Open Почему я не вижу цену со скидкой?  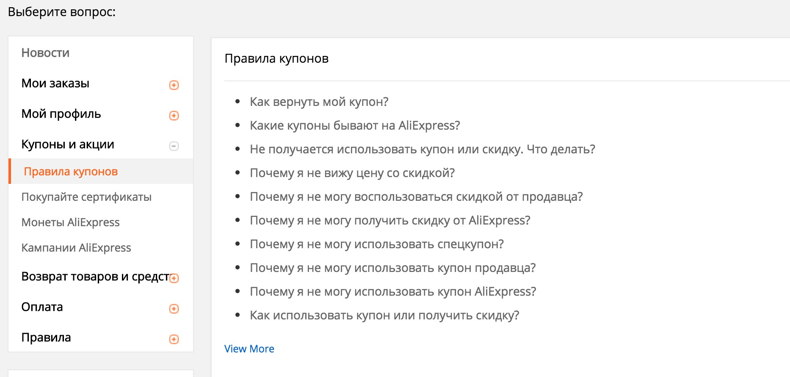click(353, 173)
